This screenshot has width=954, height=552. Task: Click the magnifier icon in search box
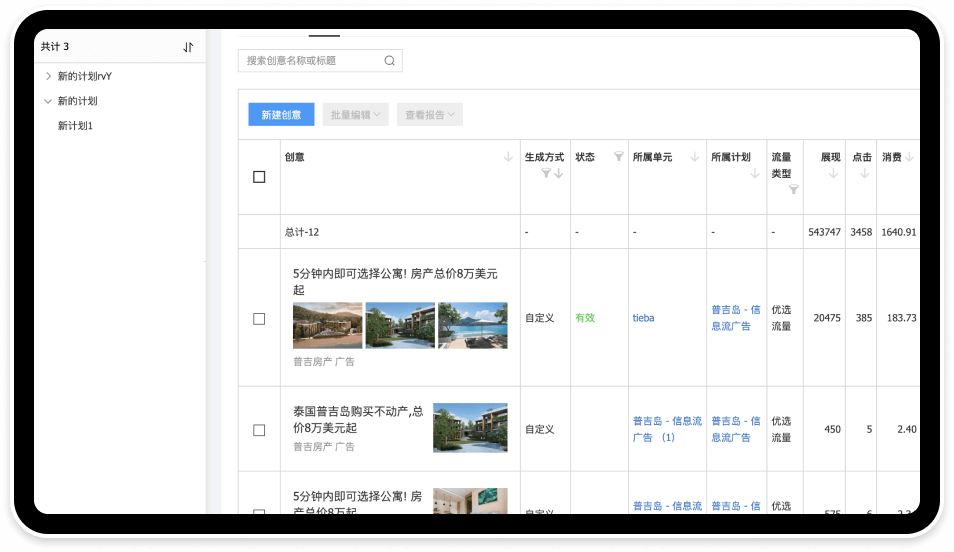(390, 61)
